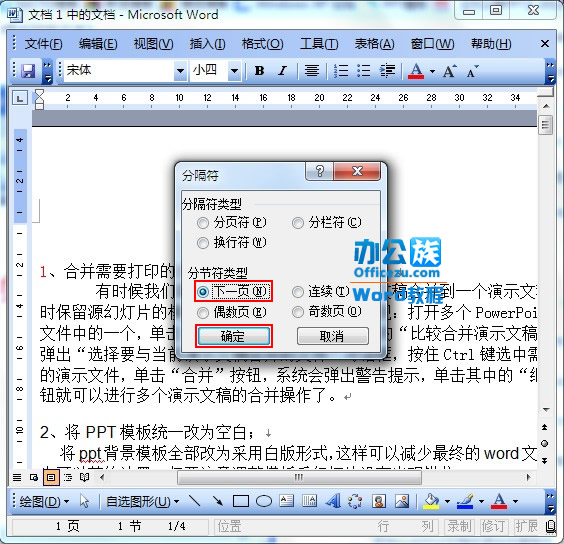Click select objects arrow pointer
The image size is (564, 544).
85,501
